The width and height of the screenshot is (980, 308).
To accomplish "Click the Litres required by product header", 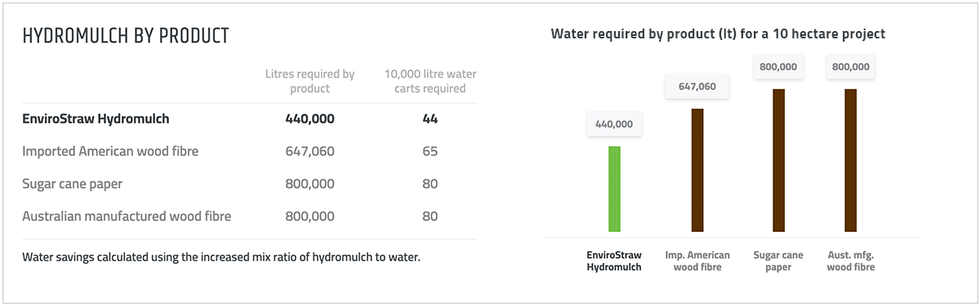I will click(x=310, y=81).
